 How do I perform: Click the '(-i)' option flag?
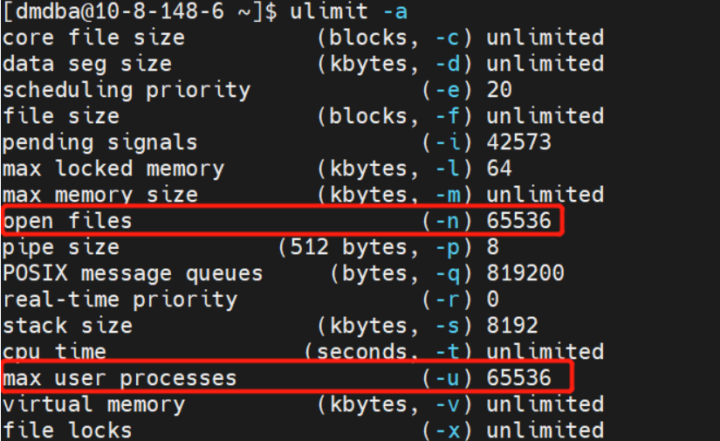click(x=447, y=142)
